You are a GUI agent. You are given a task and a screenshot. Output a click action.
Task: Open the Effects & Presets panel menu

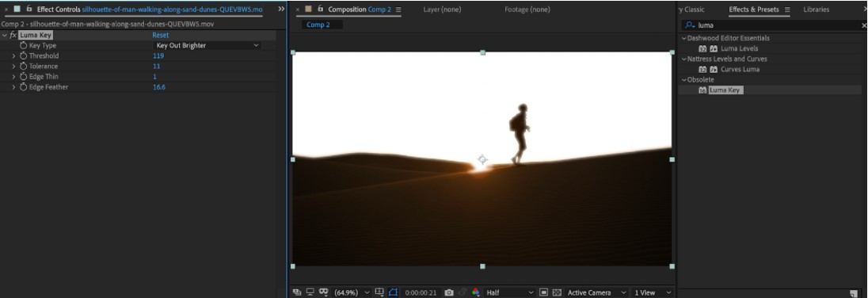[x=787, y=10]
